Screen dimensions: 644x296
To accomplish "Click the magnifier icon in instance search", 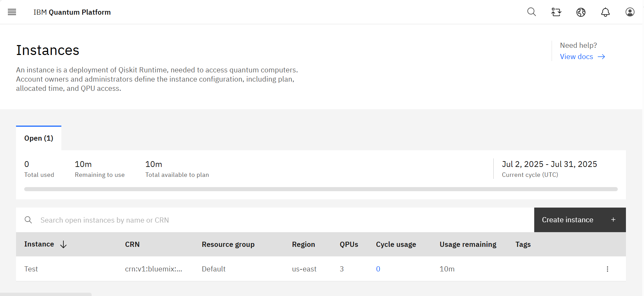I will (x=28, y=220).
